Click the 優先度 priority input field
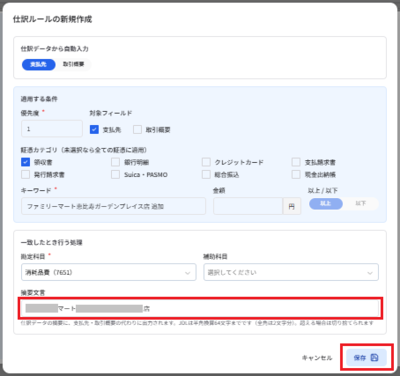 pos(52,129)
